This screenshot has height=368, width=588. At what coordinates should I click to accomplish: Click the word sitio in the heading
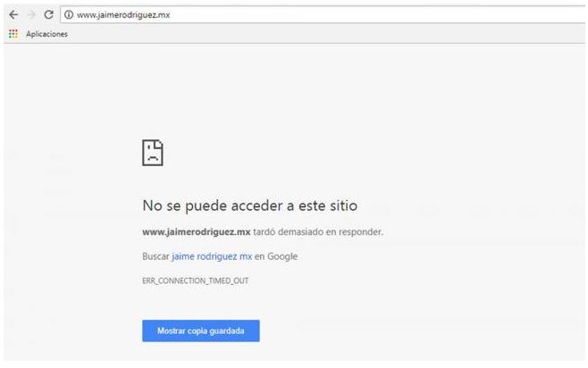tap(343, 205)
